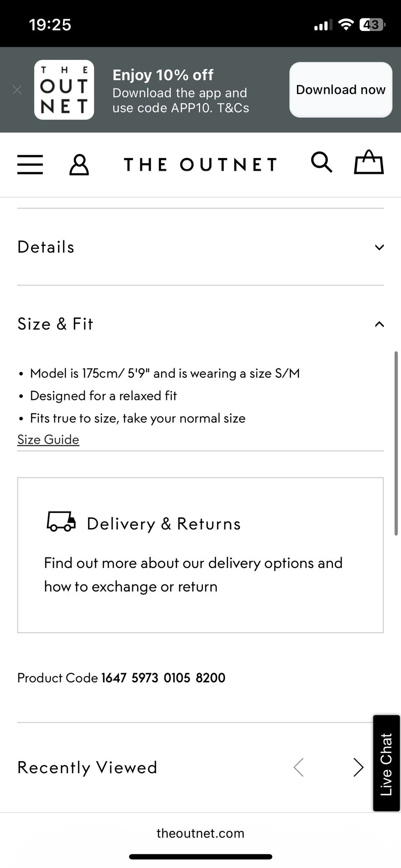Collapse the Size & Fit chevron
This screenshot has height=868, width=401.
coord(379,324)
